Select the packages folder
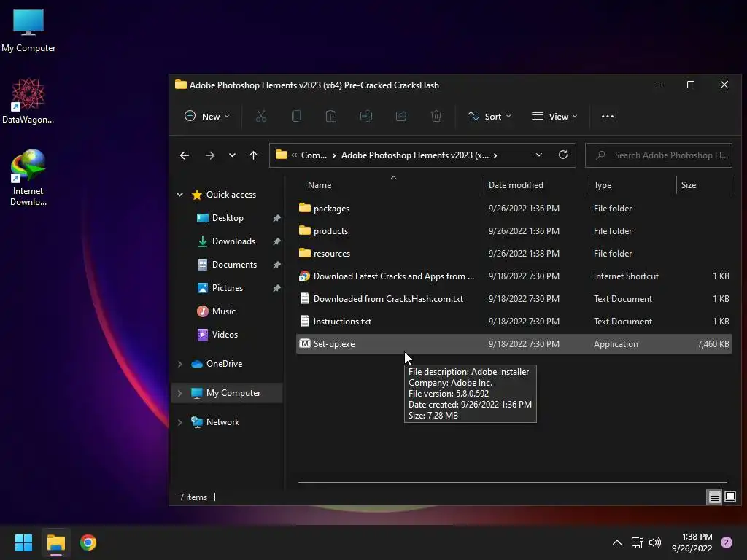Viewport: 747px width, 560px height. [514, 209]
